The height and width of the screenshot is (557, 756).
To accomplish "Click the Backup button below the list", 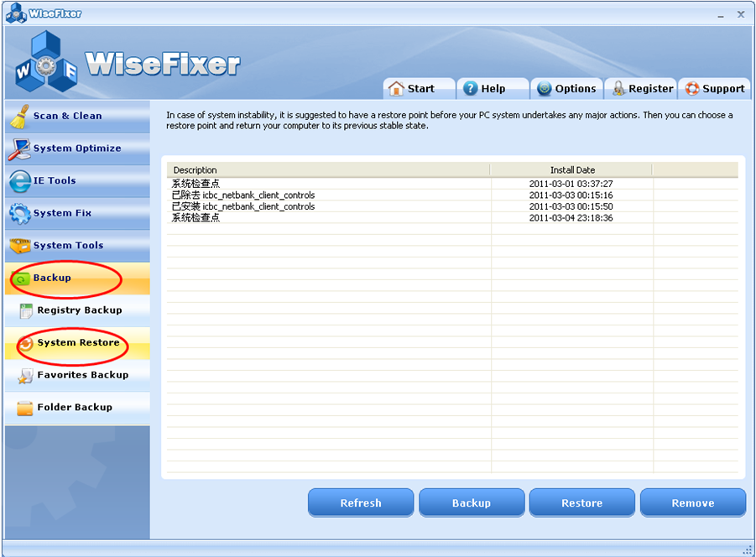I will coord(472,503).
